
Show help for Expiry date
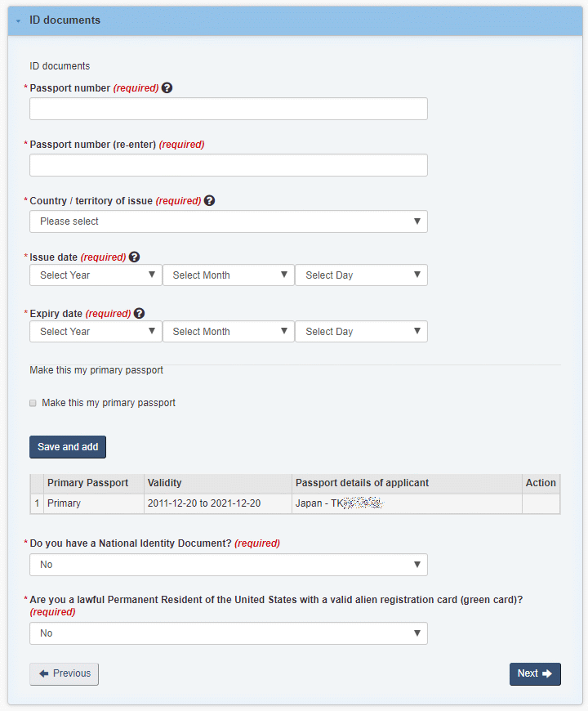139,313
